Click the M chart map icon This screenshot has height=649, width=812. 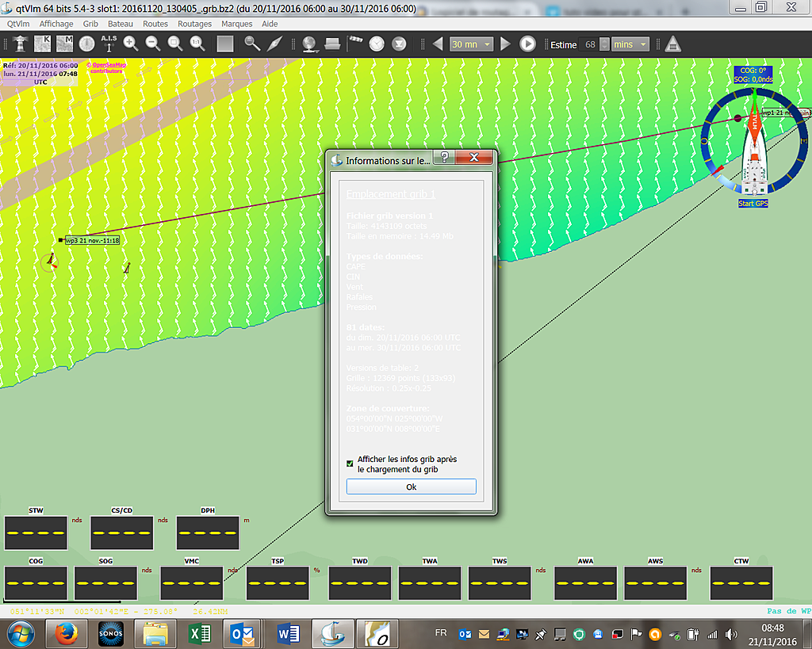click(65, 44)
